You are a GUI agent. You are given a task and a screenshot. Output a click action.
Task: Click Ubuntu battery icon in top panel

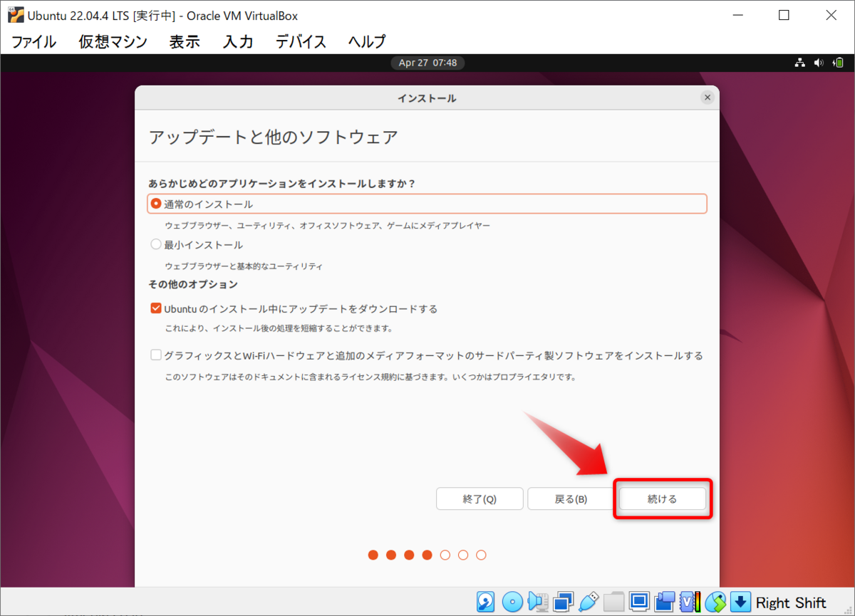tap(837, 63)
